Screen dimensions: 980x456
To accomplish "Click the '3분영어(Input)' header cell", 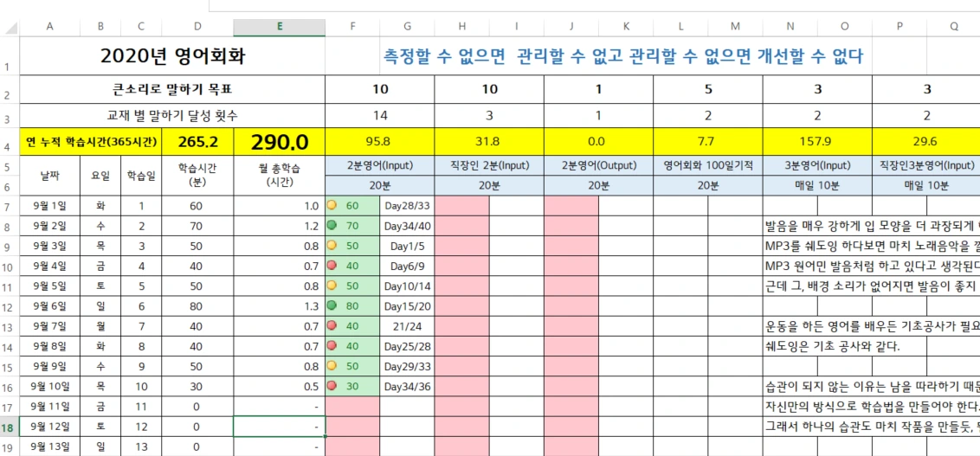I will point(817,165).
